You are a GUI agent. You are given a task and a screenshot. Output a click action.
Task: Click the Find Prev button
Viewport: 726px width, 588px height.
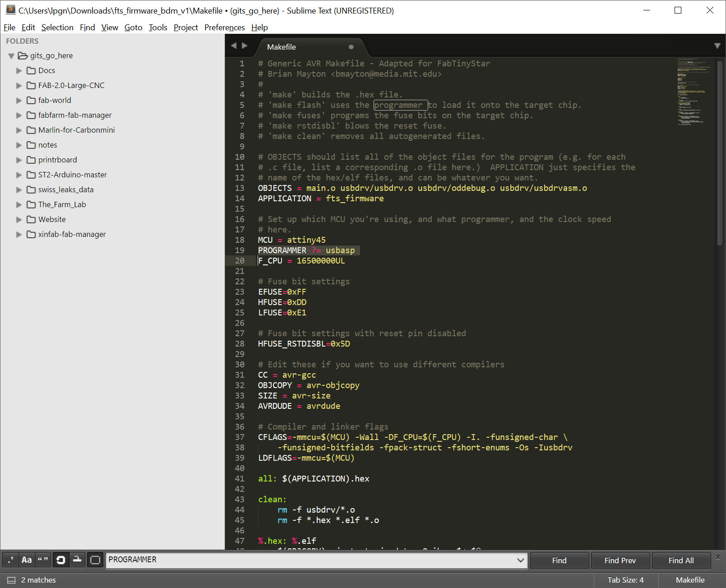pos(620,560)
